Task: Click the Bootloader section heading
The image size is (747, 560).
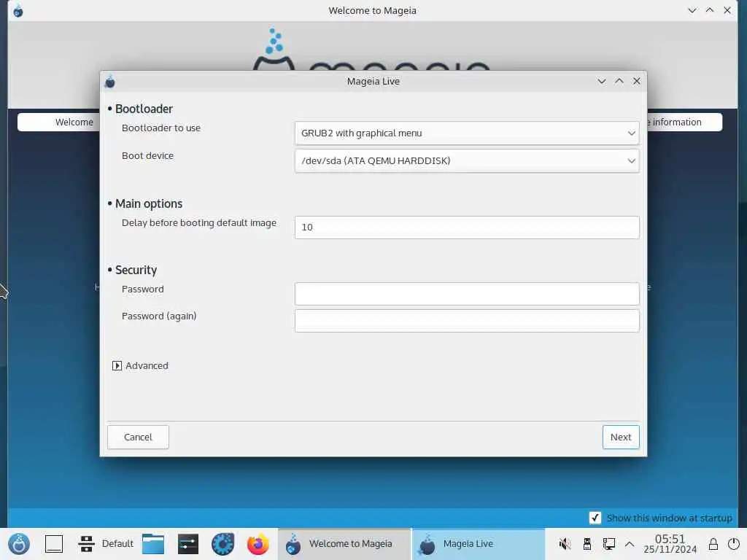Action: click(144, 109)
